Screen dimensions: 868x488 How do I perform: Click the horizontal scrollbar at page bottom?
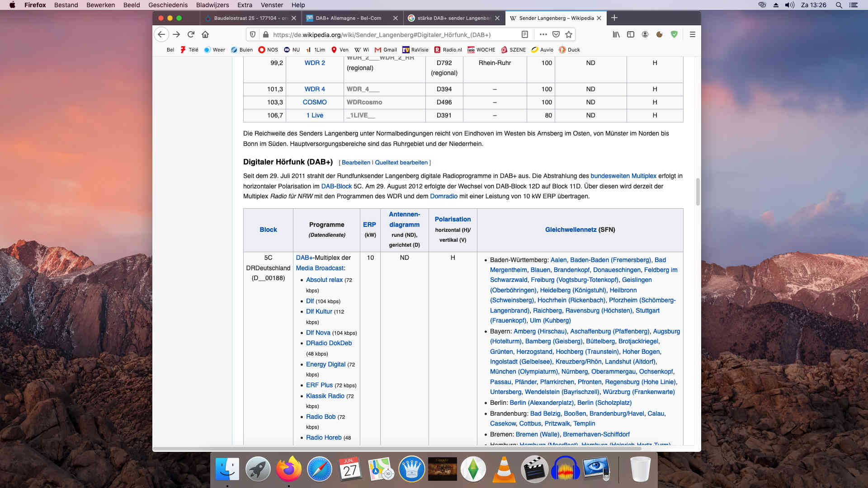(x=398, y=449)
